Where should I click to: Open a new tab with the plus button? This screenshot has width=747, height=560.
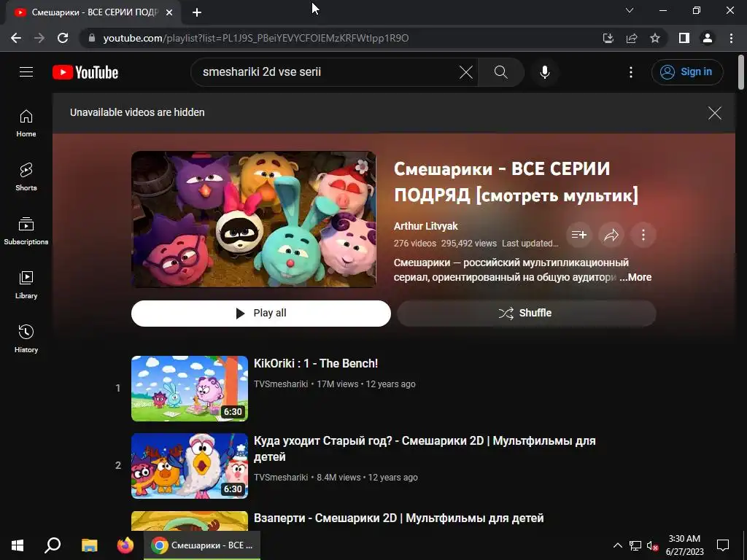(197, 12)
